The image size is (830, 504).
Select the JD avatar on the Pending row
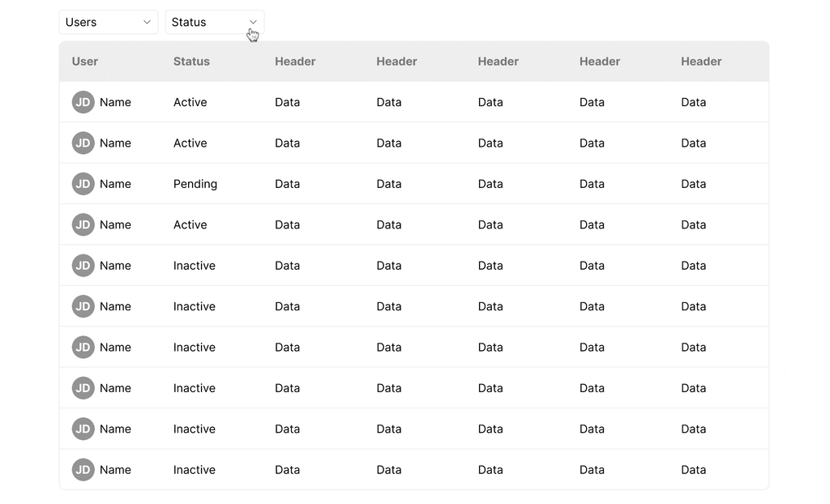82,184
